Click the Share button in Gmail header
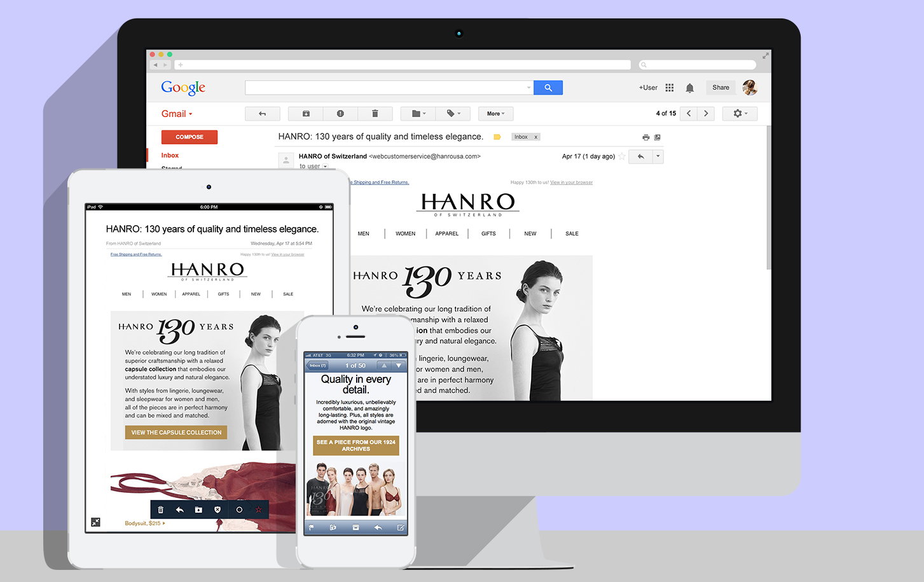 click(721, 88)
